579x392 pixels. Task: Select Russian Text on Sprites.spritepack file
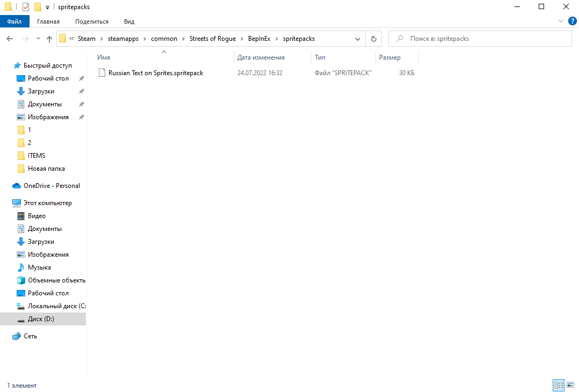click(x=155, y=73)
